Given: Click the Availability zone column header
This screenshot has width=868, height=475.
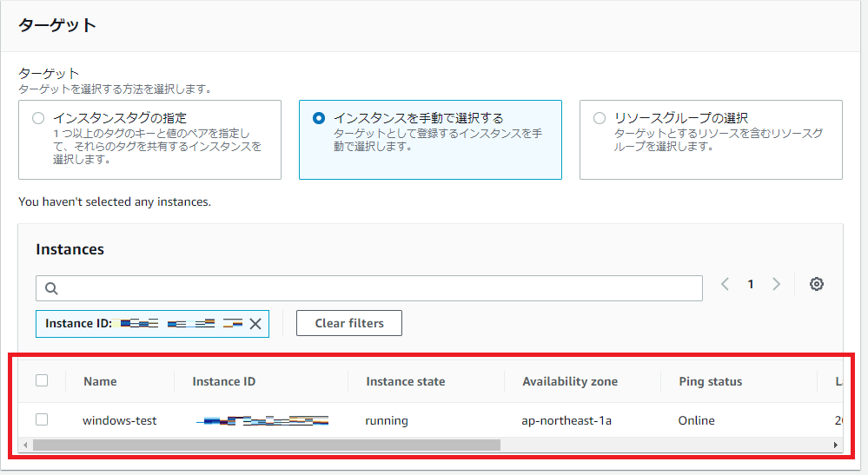Looking at the screenshot, I should (x=570, y=381).
